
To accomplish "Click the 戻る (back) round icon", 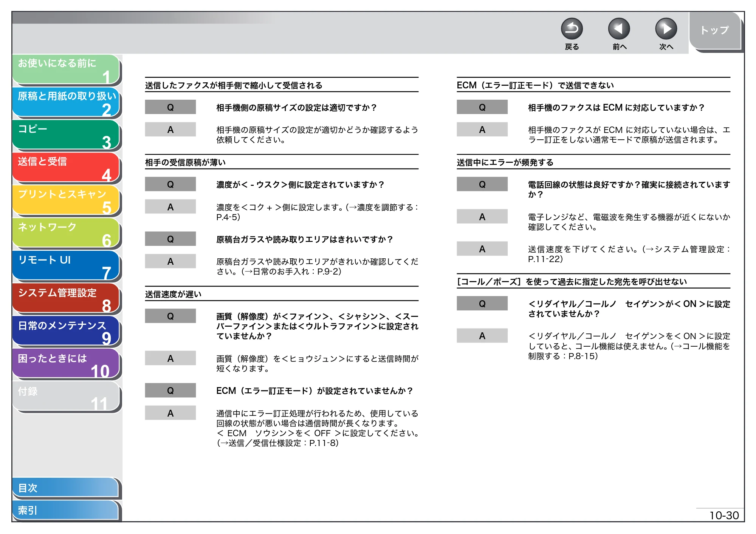I will [572, 29].
